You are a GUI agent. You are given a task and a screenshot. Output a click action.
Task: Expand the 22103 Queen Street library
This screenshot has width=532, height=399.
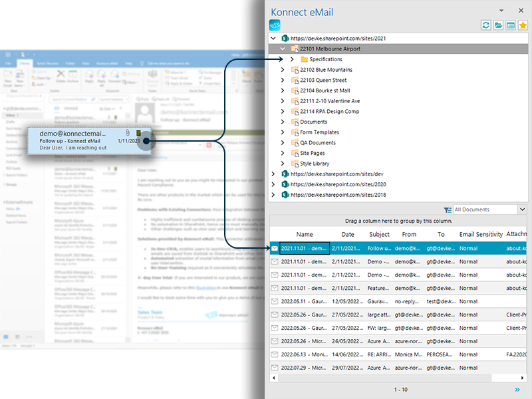283,80
